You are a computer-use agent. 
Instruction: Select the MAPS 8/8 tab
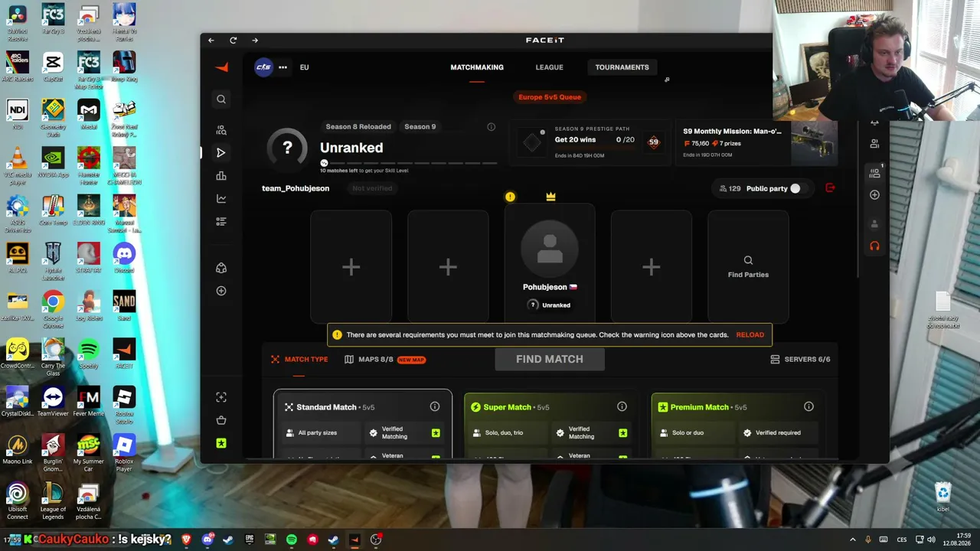pos(384,360)
